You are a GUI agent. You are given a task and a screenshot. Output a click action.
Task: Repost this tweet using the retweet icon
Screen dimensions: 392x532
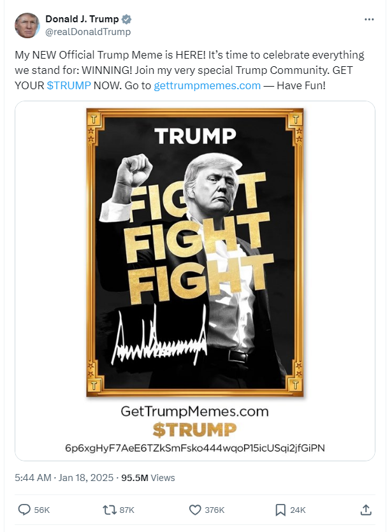pos(109,510)
